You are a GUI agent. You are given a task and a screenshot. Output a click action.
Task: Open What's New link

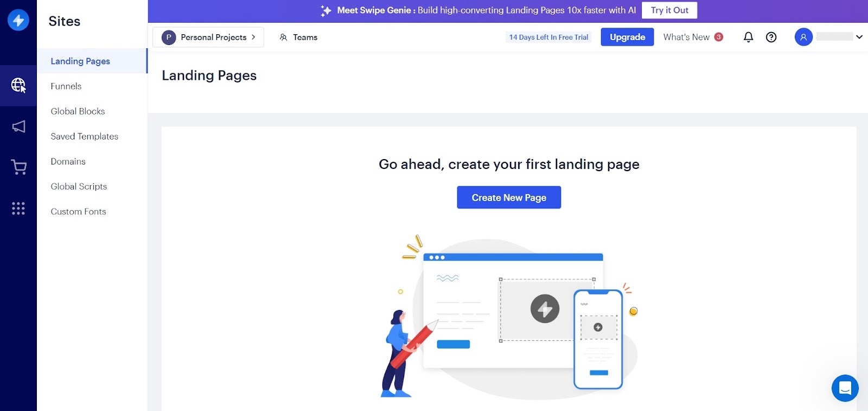686,37
